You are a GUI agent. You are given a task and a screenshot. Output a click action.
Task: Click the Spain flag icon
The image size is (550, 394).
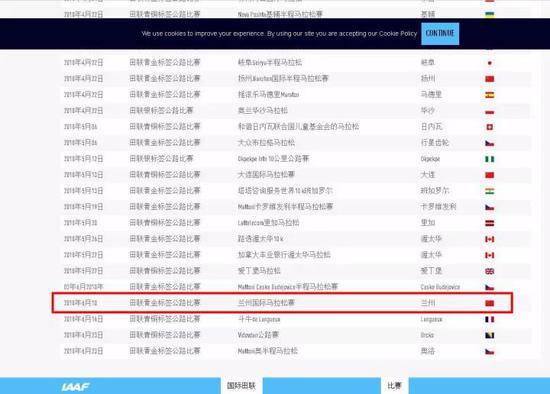tap(489, 95)
